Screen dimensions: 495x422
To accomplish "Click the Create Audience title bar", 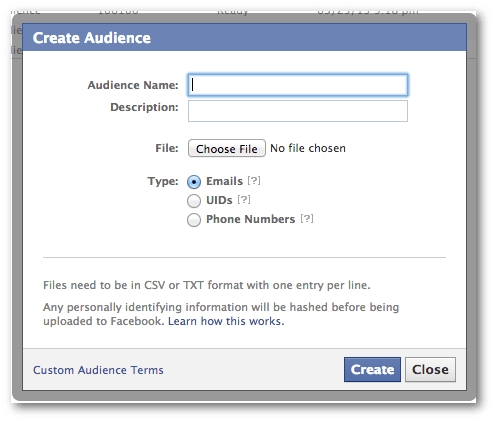I will tap(244, 37).
